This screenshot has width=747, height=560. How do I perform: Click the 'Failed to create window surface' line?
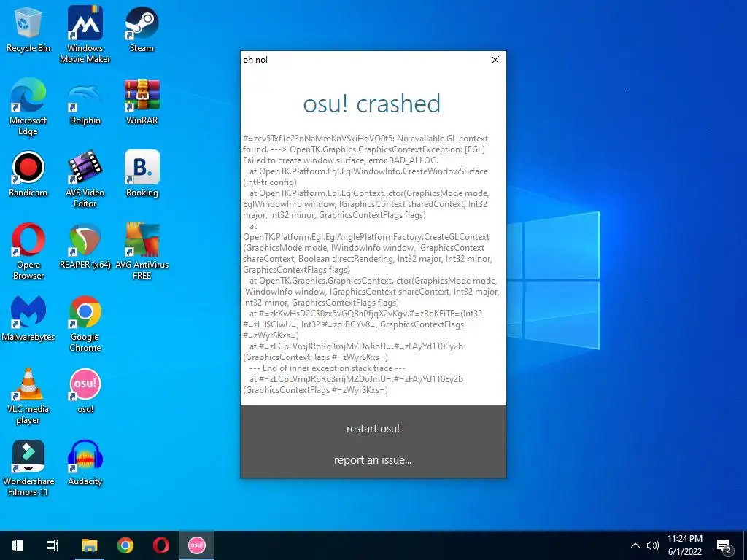click(341, 160)
